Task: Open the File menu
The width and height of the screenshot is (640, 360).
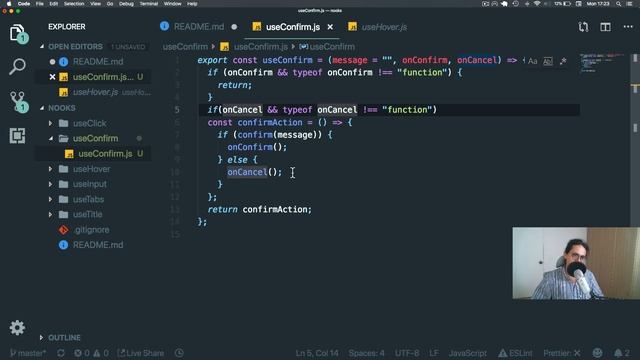Action: (40, 4)
